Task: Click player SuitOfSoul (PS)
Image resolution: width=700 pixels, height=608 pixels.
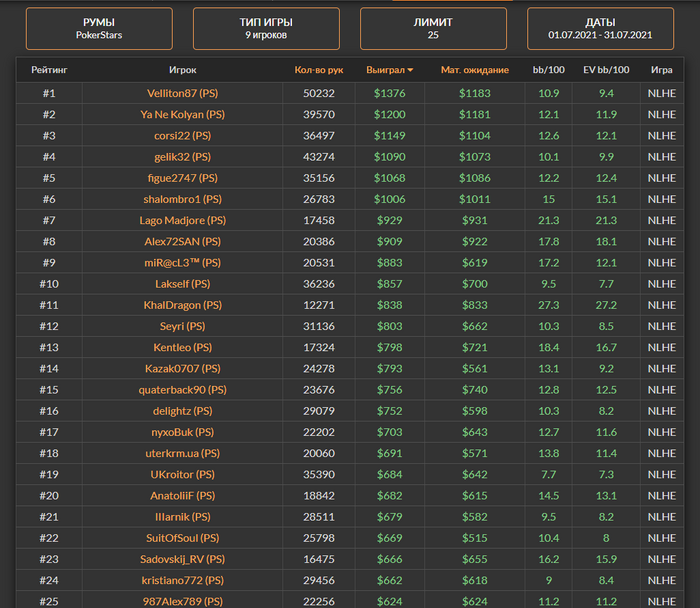Action: click(183, 538)
